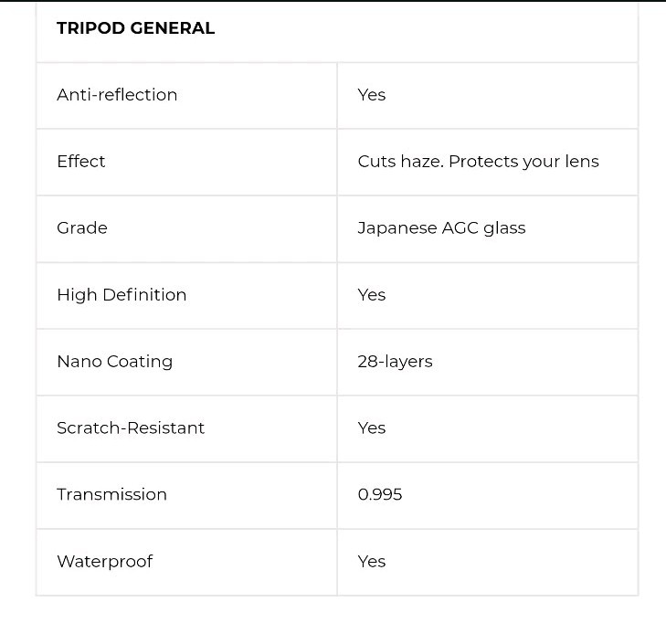Click the "28-layers" value
This screenshot has width=666, height=644.
(x=395, y=362)
